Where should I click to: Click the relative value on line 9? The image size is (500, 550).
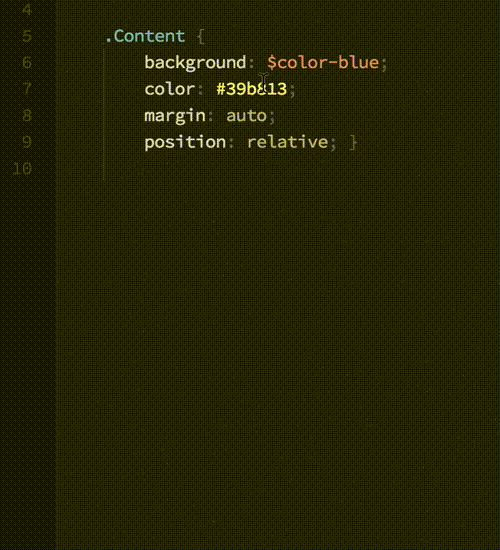click(x=287, y=142)
